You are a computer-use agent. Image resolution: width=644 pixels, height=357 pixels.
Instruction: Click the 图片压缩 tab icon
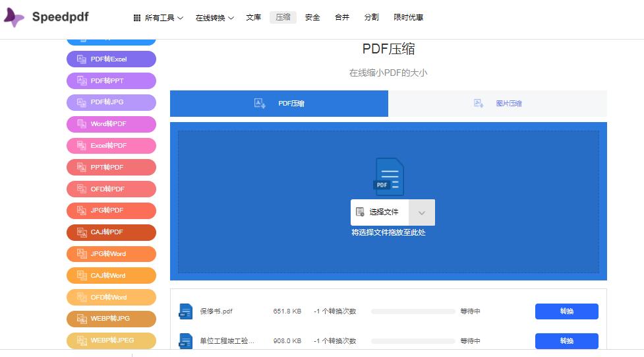click(x=479, y=103)
